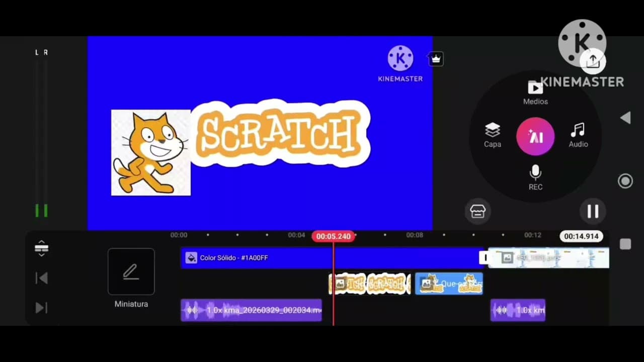Select the kma_20260329_002034 audio clip
Image resolution: width=644 pixels, height=362 pixels.
pos(251,310)
